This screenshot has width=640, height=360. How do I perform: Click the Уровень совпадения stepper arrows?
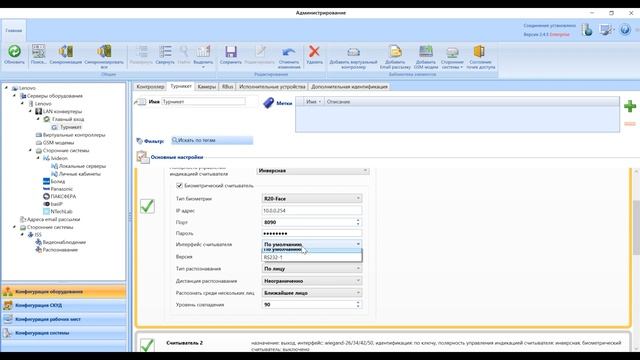point(358,304)
